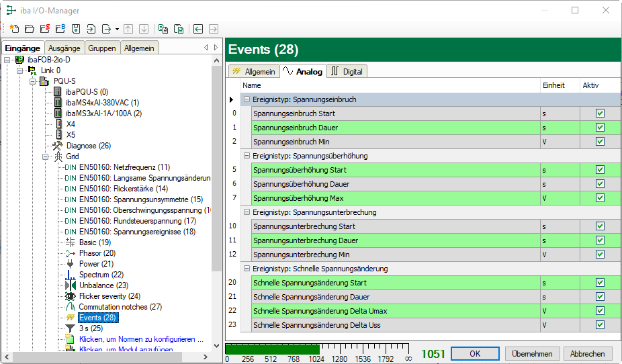Click the save (disk) toolbar icon
The image size is (622, 364).
click(75, 29)
